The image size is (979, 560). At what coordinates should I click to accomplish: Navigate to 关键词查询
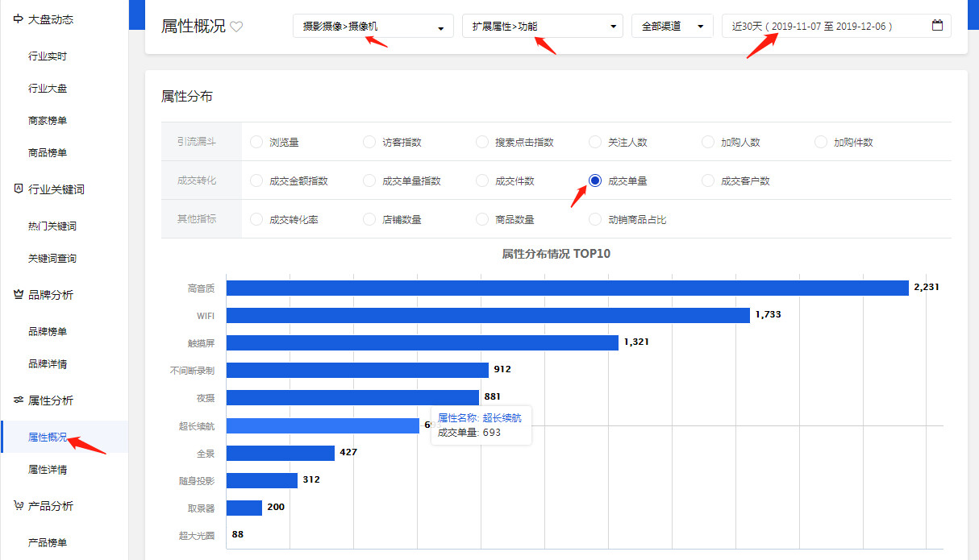(x=52, y=259)
